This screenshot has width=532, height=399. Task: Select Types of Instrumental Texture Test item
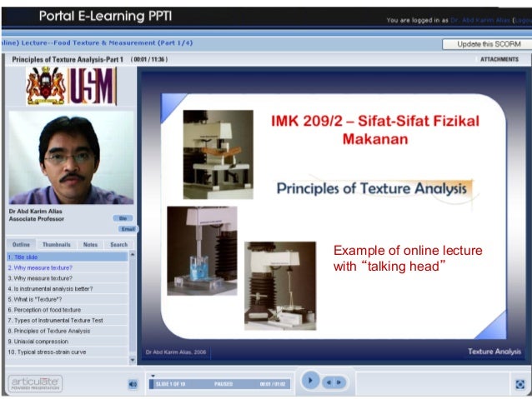pyautogui.click(x=68, y=320)
